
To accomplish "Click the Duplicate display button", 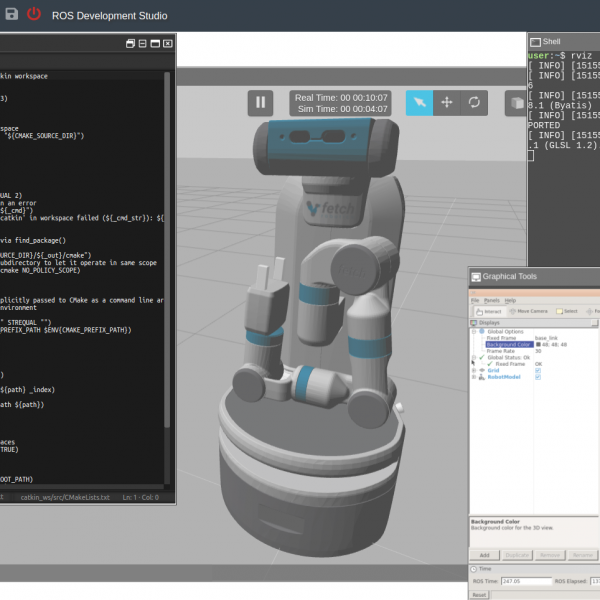I will point(517,555).
